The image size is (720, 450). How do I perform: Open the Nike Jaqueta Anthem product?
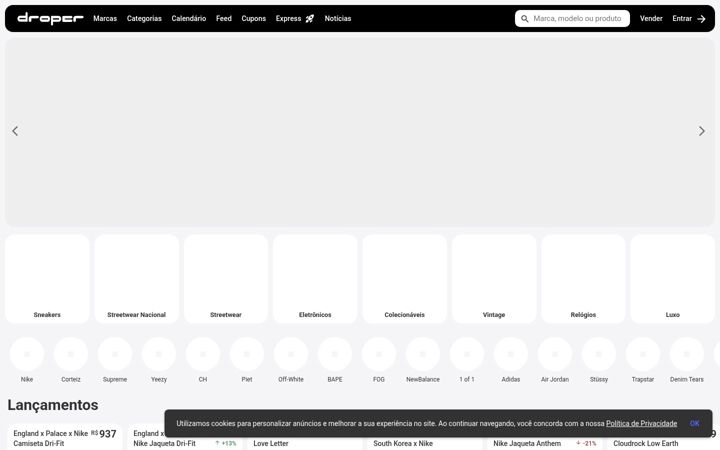(x=544, y=444)
